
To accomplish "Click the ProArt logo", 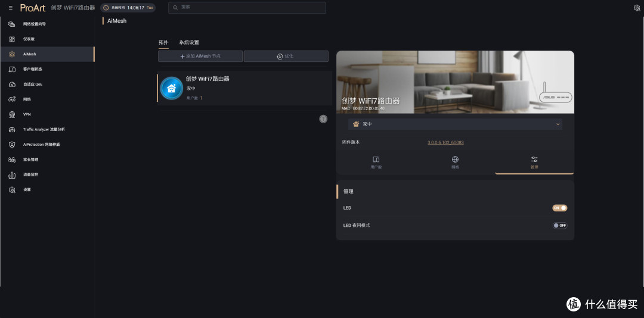I will point(33,8).
